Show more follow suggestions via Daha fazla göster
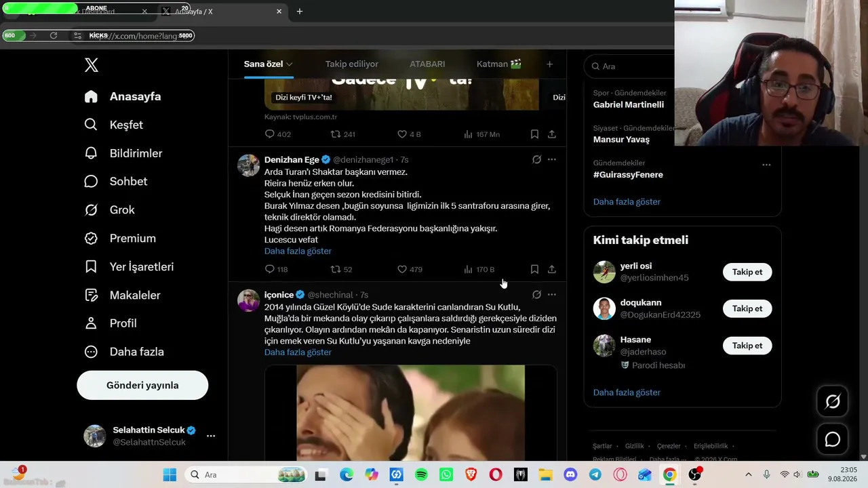This screenshot has height=488, width=868. coord(627,392)
